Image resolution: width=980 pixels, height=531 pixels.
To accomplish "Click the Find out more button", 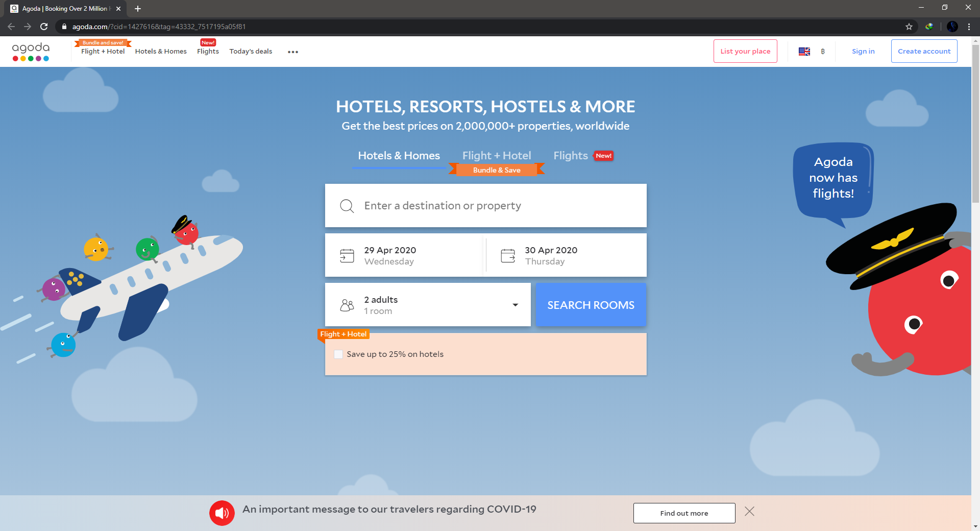I will coord(684,513).
